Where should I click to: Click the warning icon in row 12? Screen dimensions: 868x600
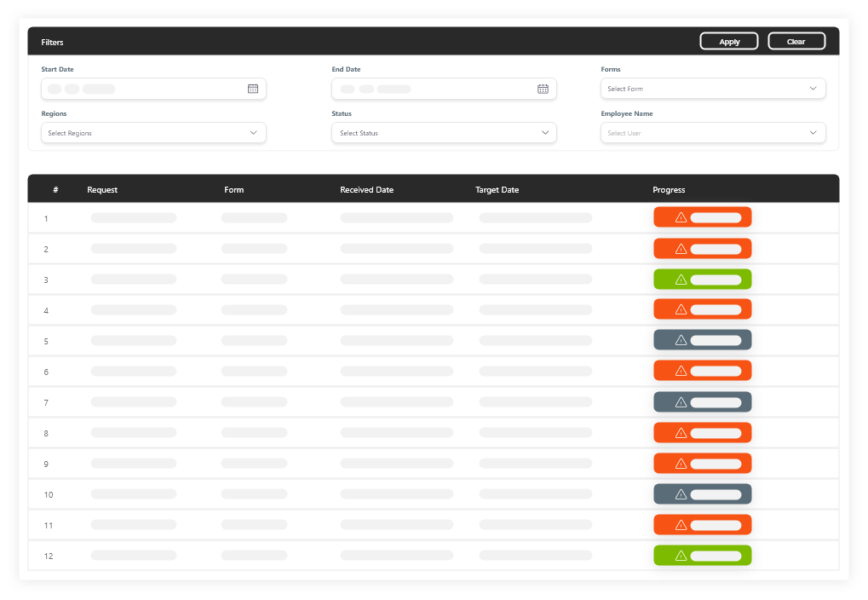[x=681, y=555]
